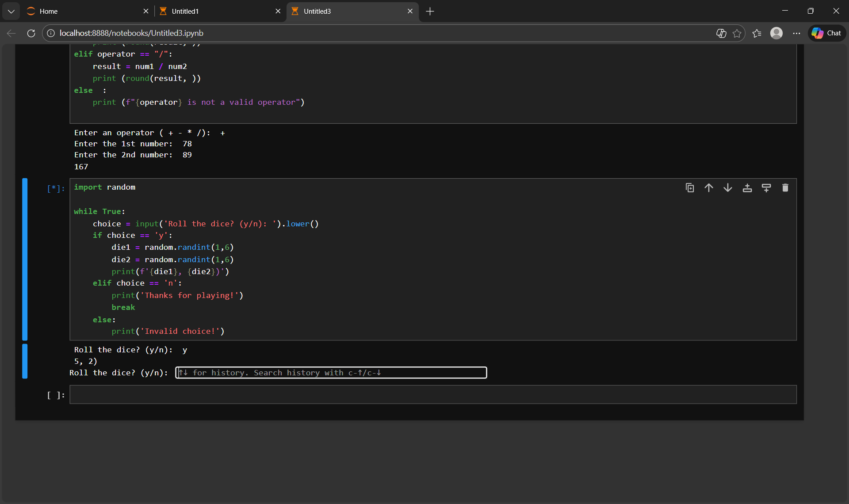Insert a cell above the current cell
849x504 pixels.
click(x=747, y=188)
